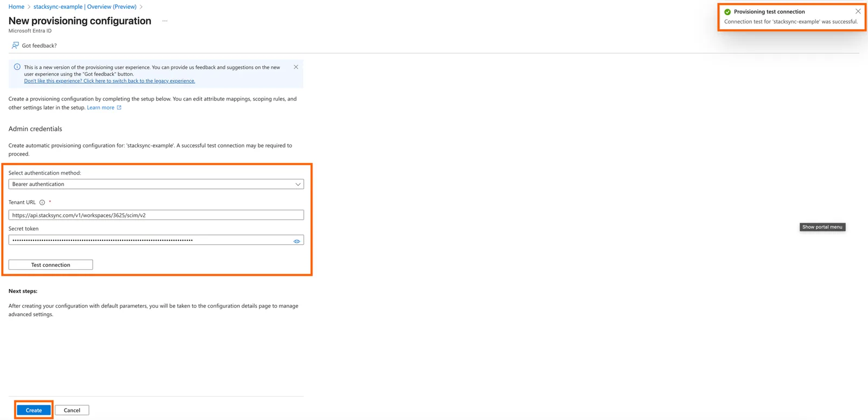Viewport: 868px width, 420px height.
Task: Click the connection test successful message
Action: (x=791, y=22)
